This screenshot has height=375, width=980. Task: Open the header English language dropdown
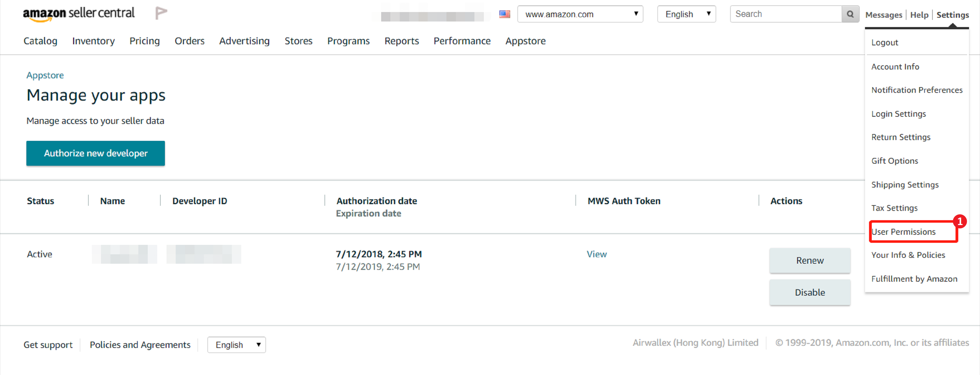click(x=686, y=14)
